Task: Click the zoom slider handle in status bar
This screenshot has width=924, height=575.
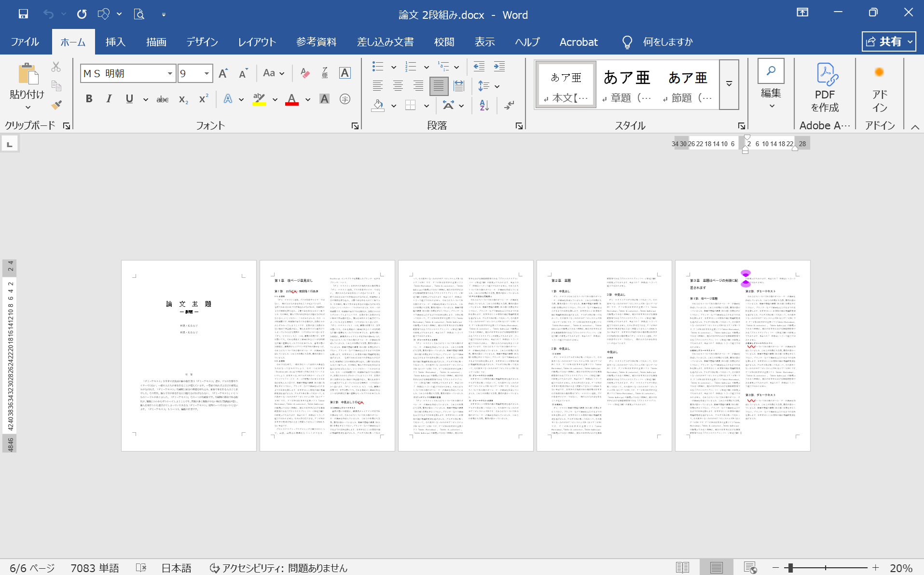Action: [x=791, y=568]
